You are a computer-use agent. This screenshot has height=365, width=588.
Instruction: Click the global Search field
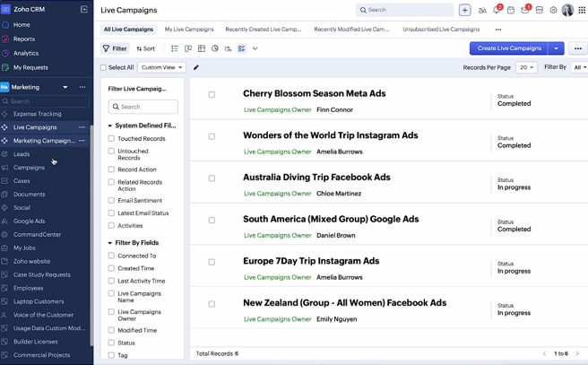click(404, 10)
